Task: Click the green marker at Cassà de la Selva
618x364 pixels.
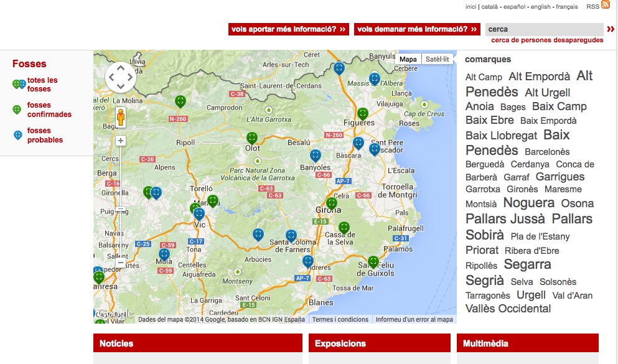Action: pyautogui.click(x=344, y=228)
